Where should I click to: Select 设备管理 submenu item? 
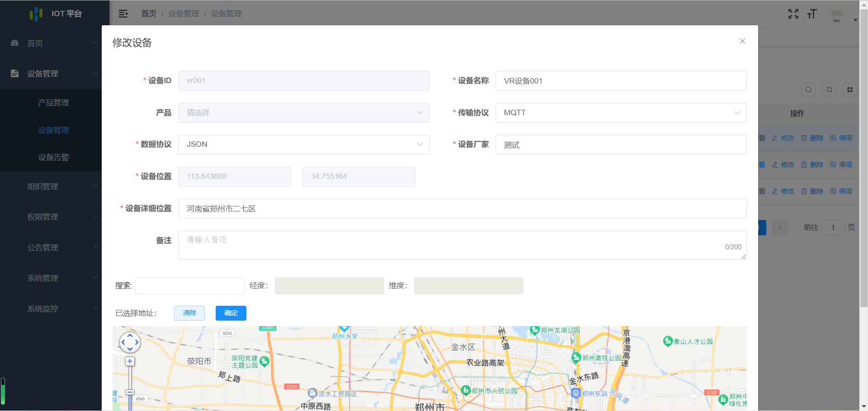tap(54, 130)
